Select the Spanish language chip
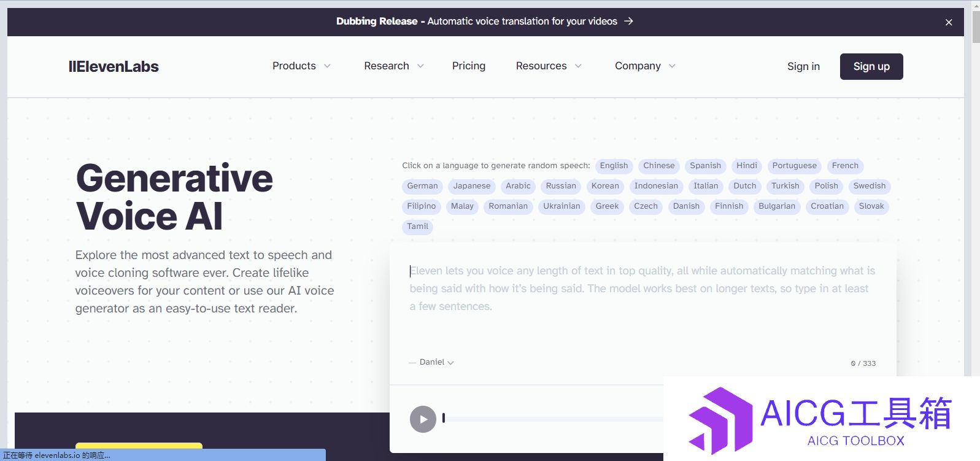The width and height of the screenshot is (980, 461). click(706, 166)
